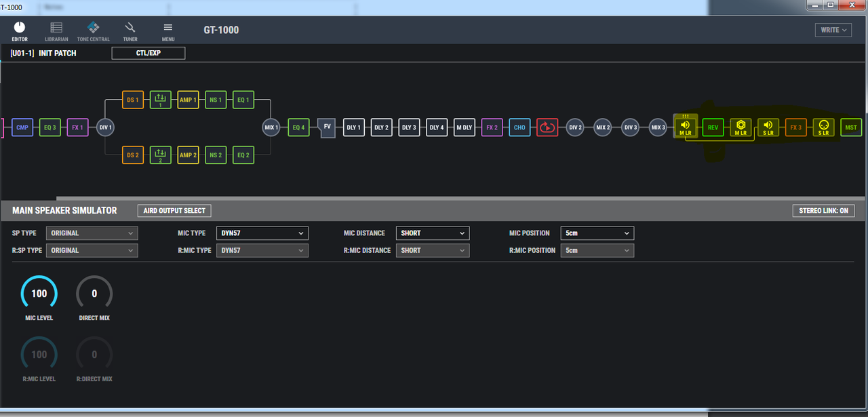Select the red looper block

(x=547, y=127)
